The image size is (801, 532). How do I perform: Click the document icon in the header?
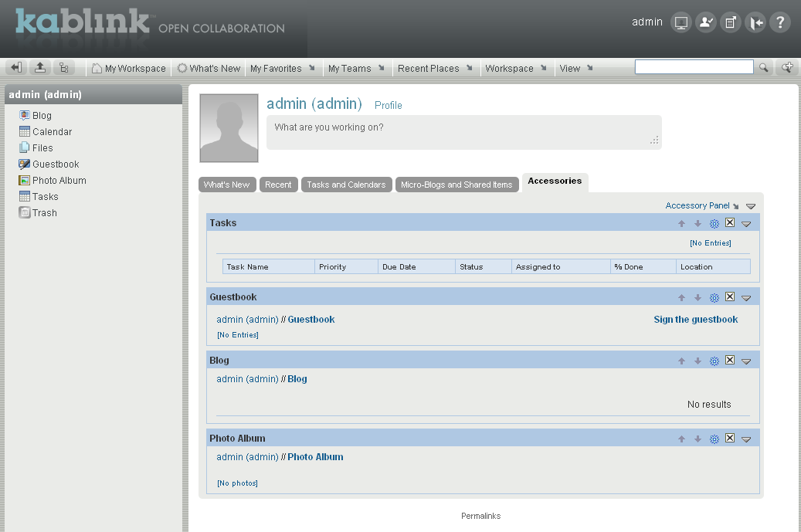pos(730,22)
